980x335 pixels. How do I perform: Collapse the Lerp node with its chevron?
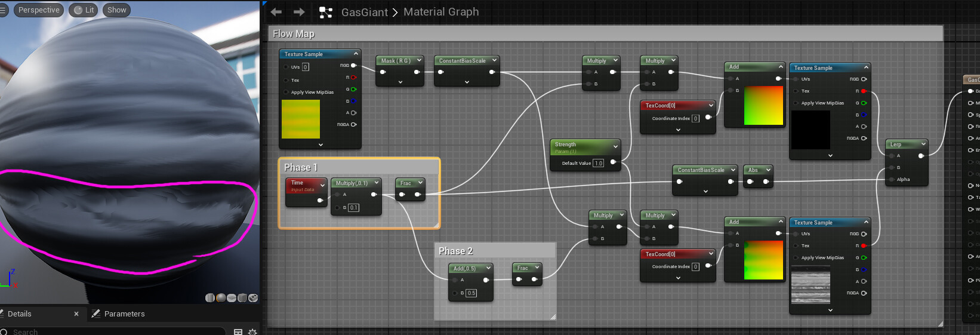[x=923, y=144]
